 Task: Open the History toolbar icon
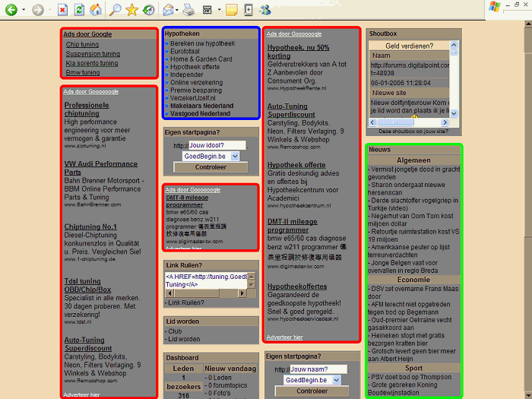(x=148, y=9)
